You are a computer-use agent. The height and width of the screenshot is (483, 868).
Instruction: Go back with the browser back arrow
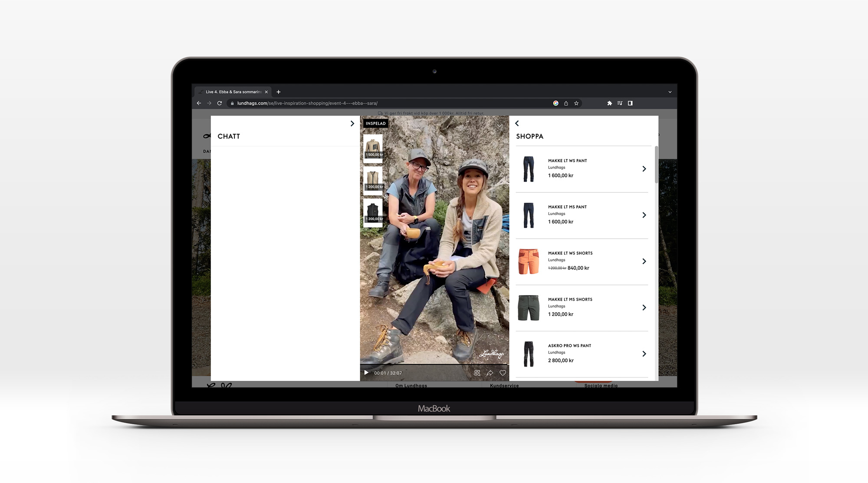tap(199, 103)
